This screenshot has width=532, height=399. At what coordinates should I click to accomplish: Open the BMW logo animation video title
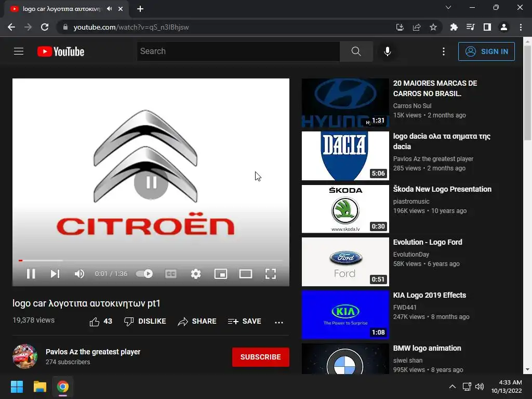tap(427, 348)
